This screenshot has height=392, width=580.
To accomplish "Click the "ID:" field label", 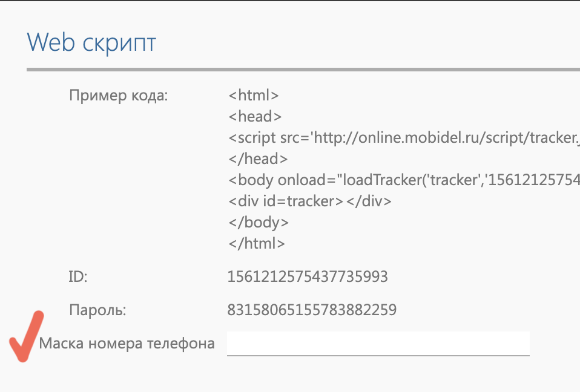I will tap(78, 277).
